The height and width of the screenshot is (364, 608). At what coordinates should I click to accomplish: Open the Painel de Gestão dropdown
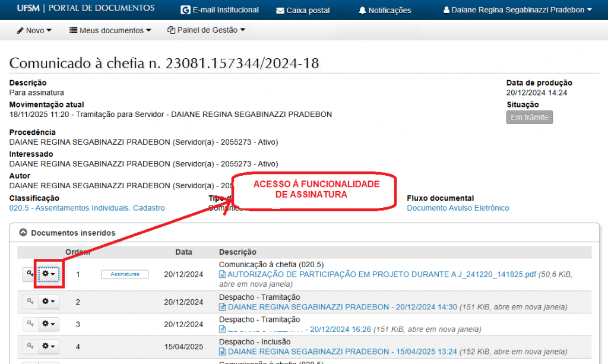[206, 30]
